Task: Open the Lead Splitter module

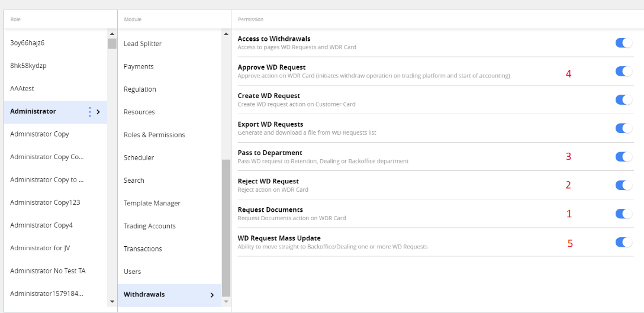Action: click(x=169, y=44)
